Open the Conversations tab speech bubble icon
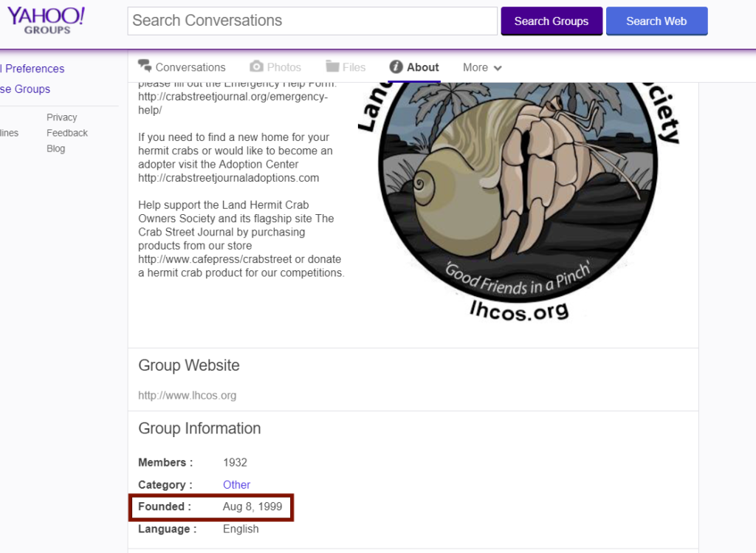 click(x=145, y=66)
